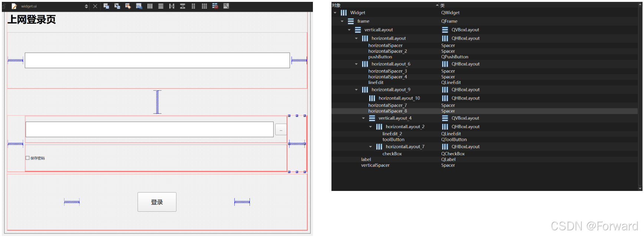Click the horizontalLayout_6 row icon
The width and height of the screenshot is (644, 237).
365,64
